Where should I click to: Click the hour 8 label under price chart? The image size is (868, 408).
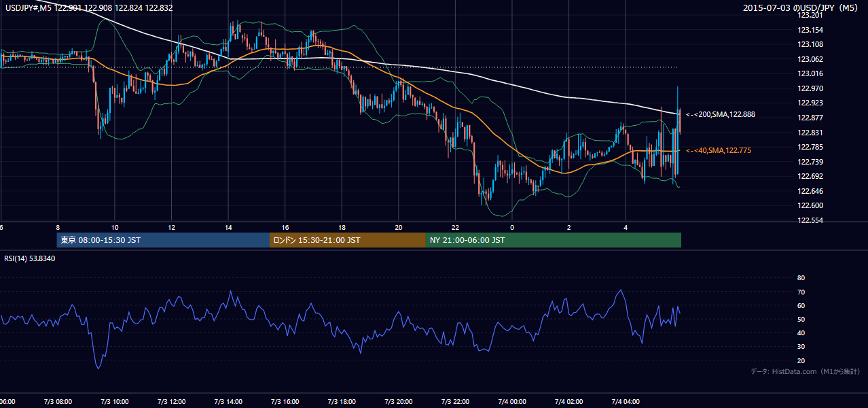58,227
